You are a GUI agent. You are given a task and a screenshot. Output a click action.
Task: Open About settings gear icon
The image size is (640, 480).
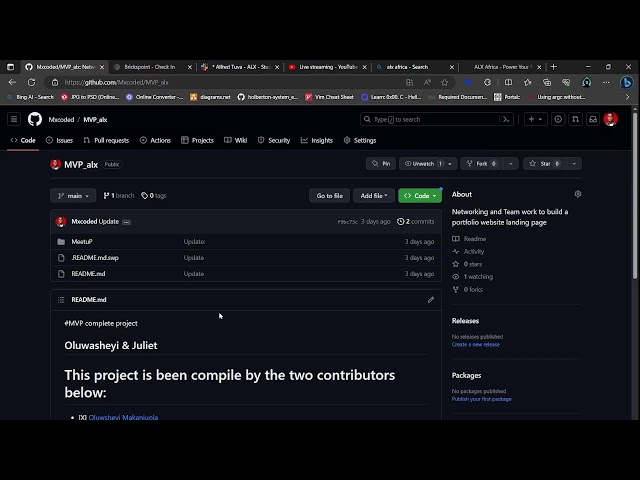578,194
